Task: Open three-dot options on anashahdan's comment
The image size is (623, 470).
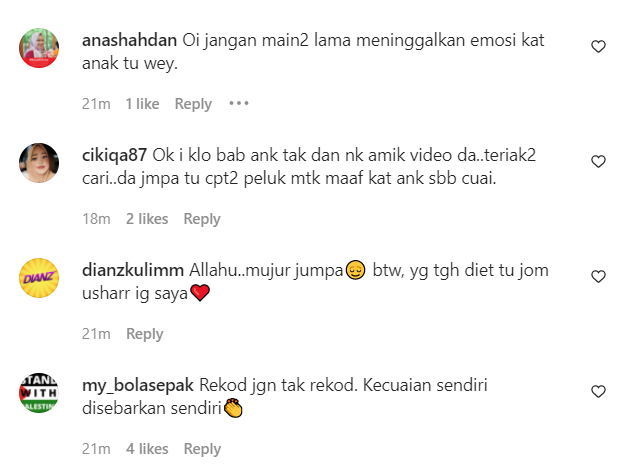Action: click(x=239, y=104)
